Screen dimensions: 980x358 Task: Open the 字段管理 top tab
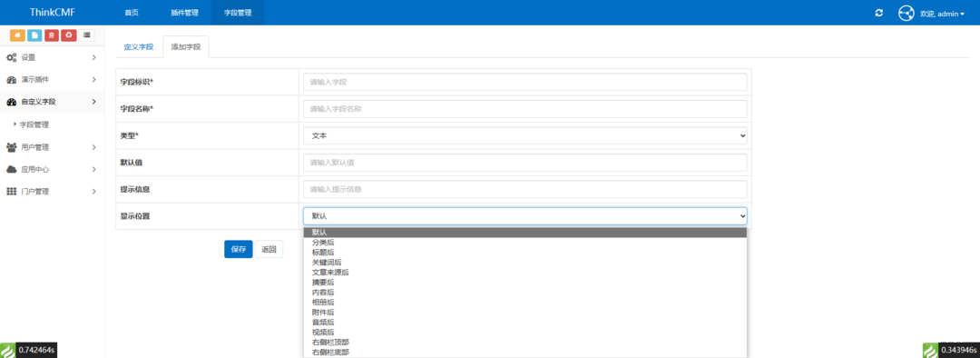pyautogui.click(x=238, y=13)
